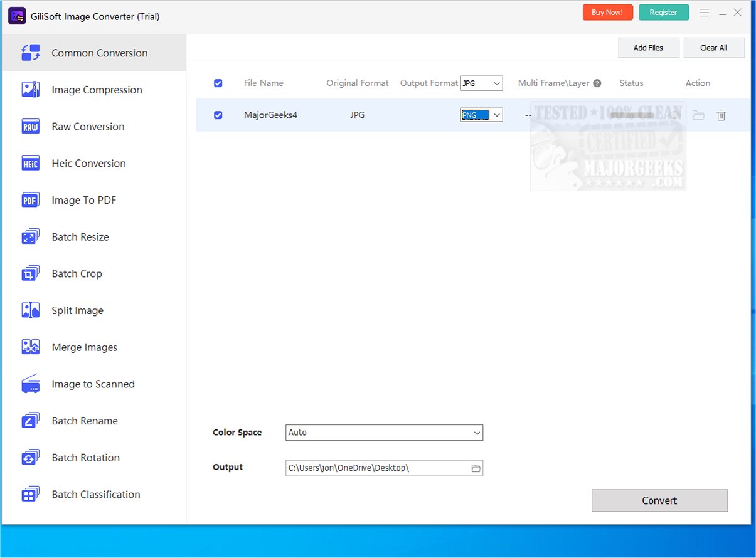Click the Batch Resize icon
The image size is (756, 558).
[31, 237]
